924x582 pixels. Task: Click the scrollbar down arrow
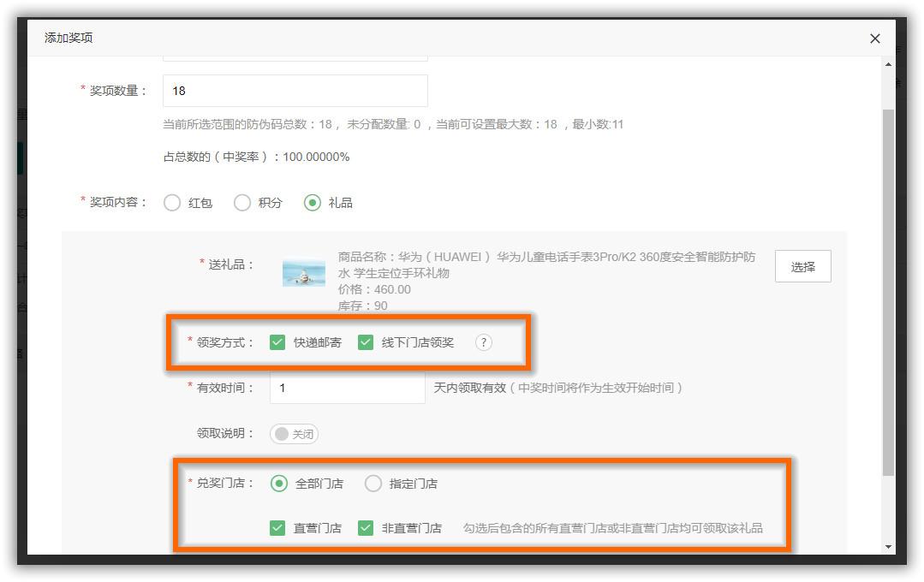[x=888, y=547]
